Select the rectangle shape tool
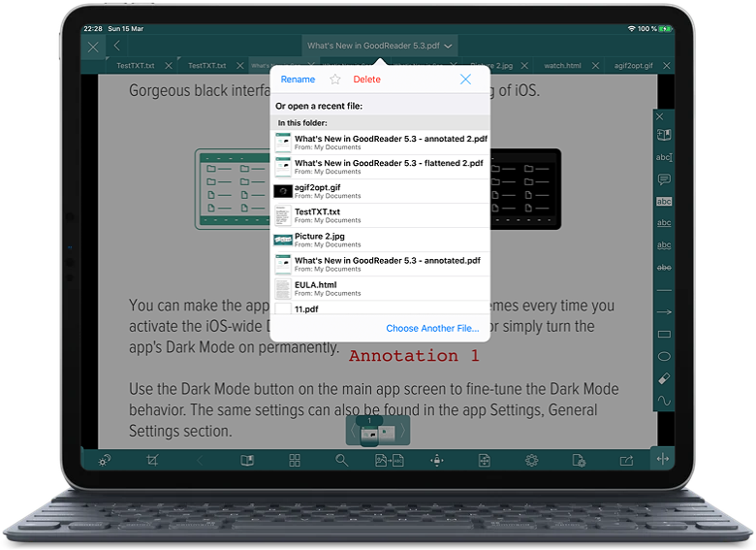Viewport: 756px width, 550px height. (664, 335)
